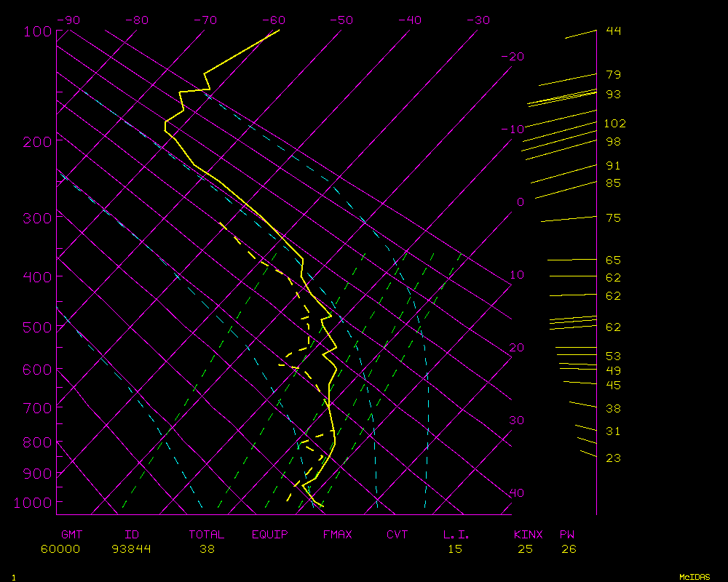Click the PW value 26
The image size is (728, 582).
click(569, 549)
